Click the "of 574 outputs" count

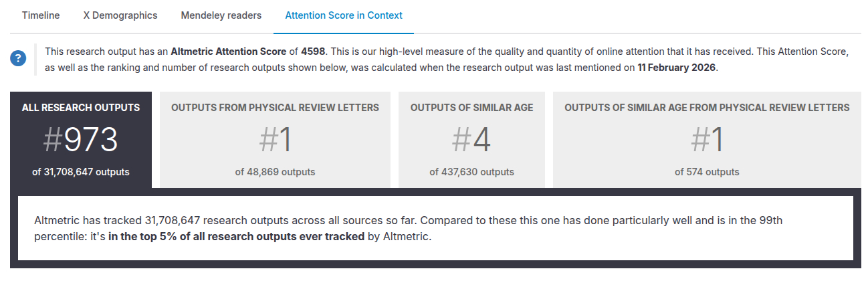click(707, 172)
